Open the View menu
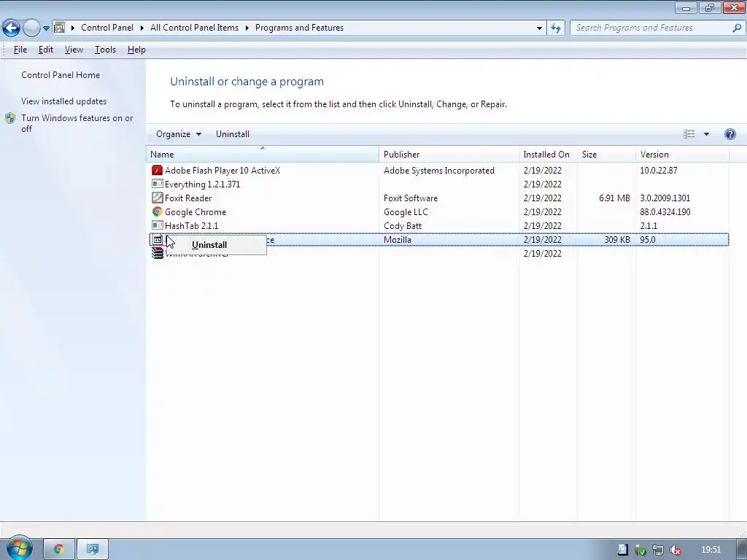Viewport: 747px width, 560px height. pyautogui.click(x=74, y=50)
